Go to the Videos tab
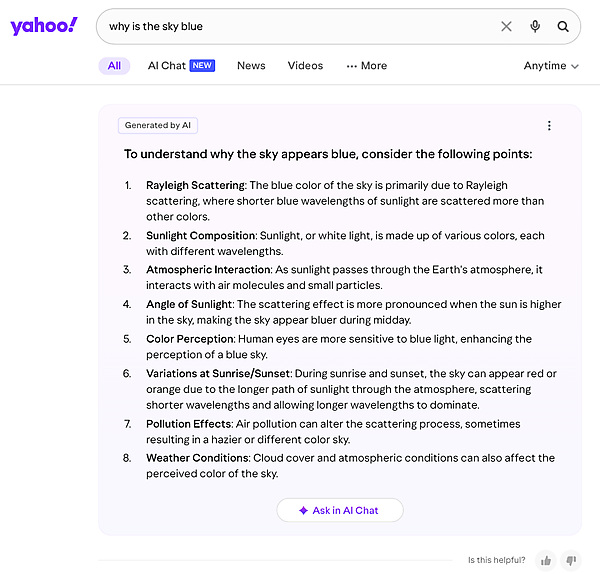Image resolution: width=600 pixels, height=574 pixels. [x=305, y=66]
